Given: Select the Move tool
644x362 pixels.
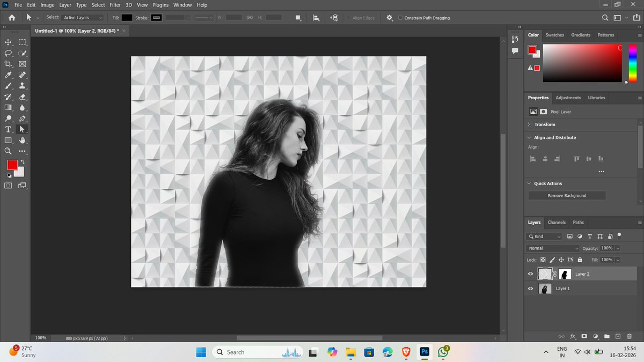Looking at the screenshot, I should tap(8, 42).
